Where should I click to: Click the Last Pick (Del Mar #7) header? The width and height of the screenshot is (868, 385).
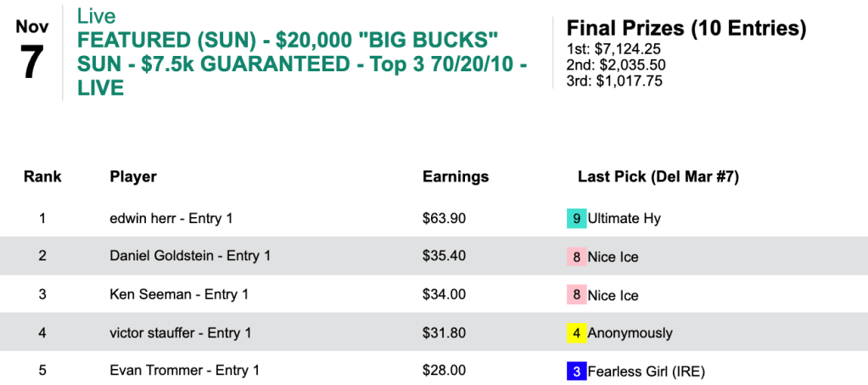click(x=658, y=177)
